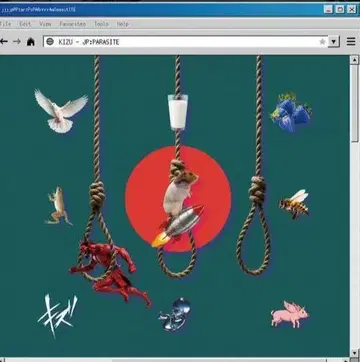The image size is (360, 362).
Task: Click the frog image
Action: coord(58,206)
